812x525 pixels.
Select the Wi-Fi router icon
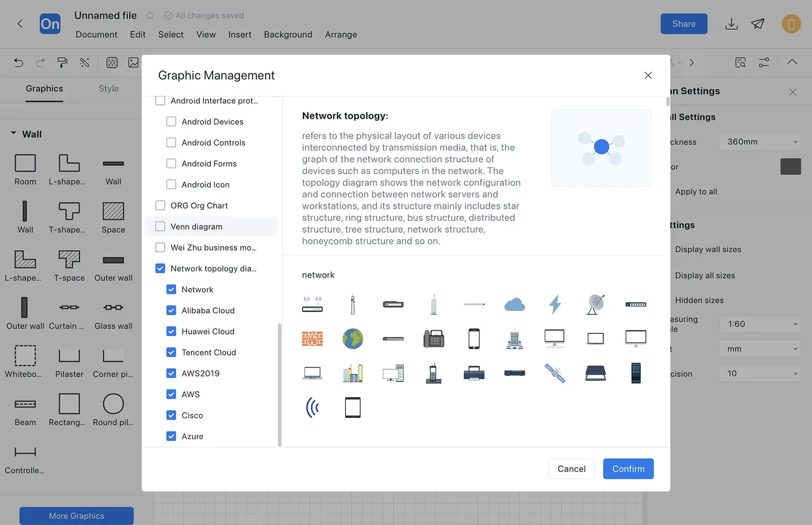312,305
